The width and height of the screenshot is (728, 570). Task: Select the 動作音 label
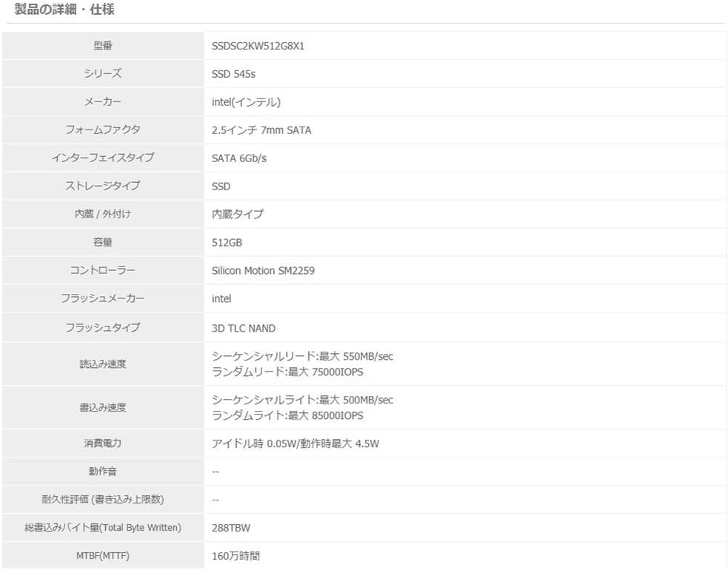click(103, 471)
